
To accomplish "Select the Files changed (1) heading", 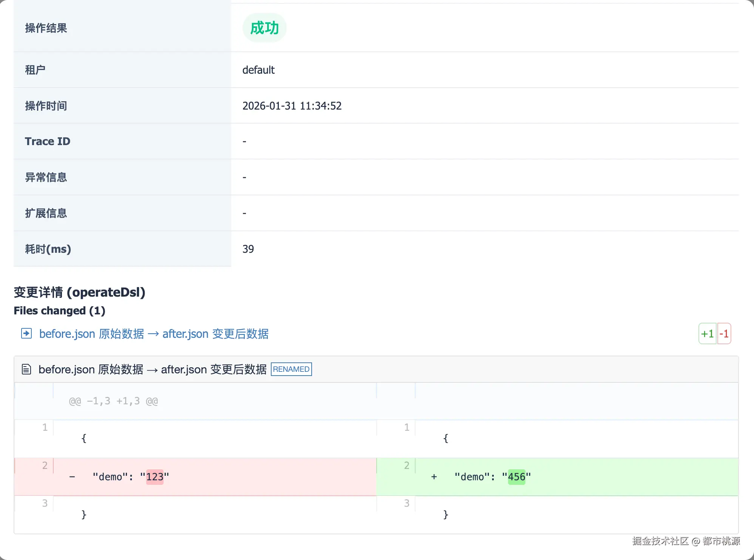I will (x=59, y=311).
